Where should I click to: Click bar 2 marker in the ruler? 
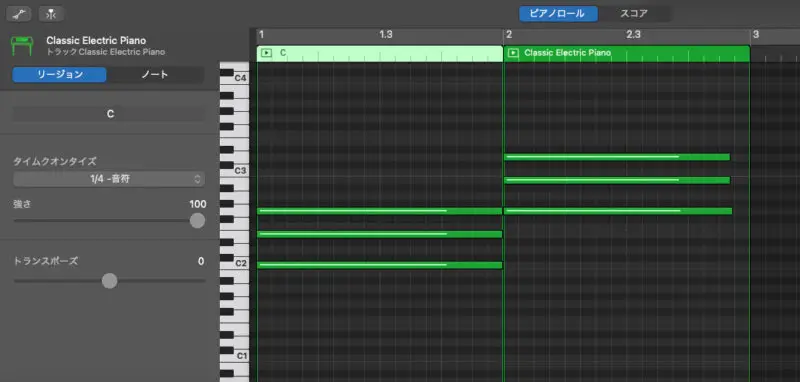[509, 35]
